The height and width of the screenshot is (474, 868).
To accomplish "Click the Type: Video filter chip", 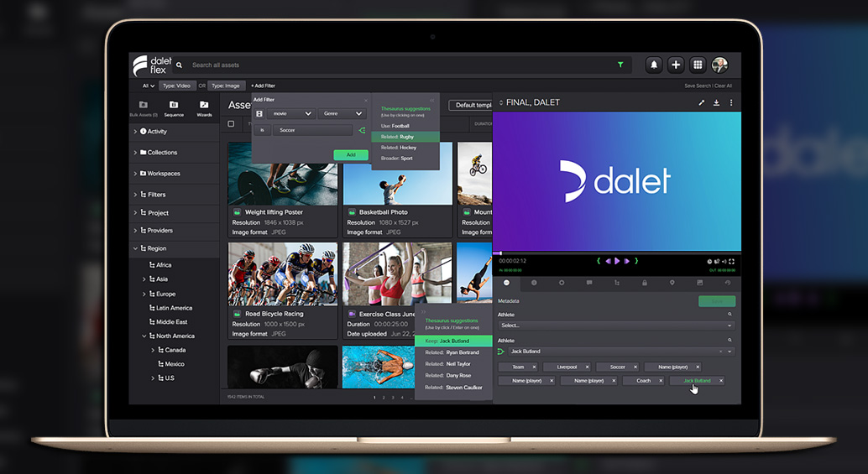I will click(177, 86).
